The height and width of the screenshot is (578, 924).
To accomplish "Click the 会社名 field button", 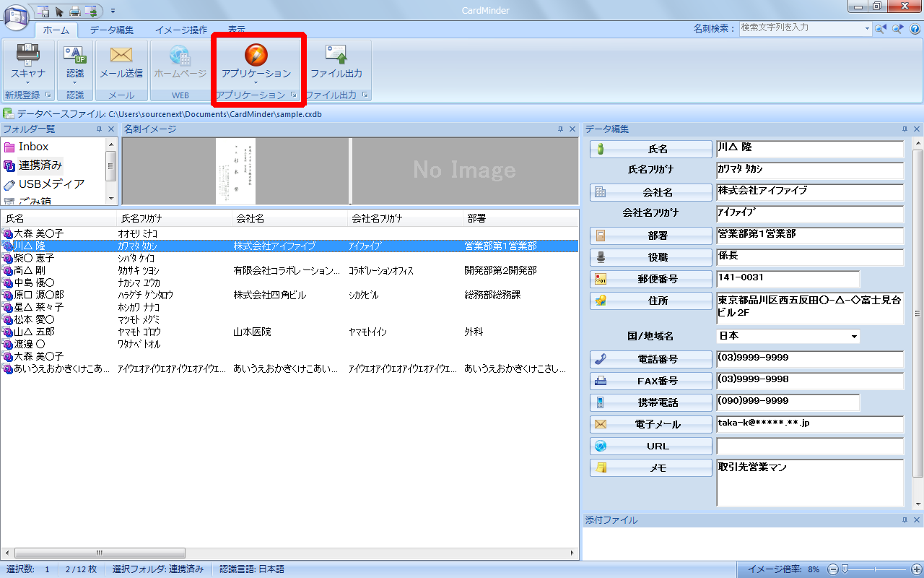I will click(x=651, y=192).
